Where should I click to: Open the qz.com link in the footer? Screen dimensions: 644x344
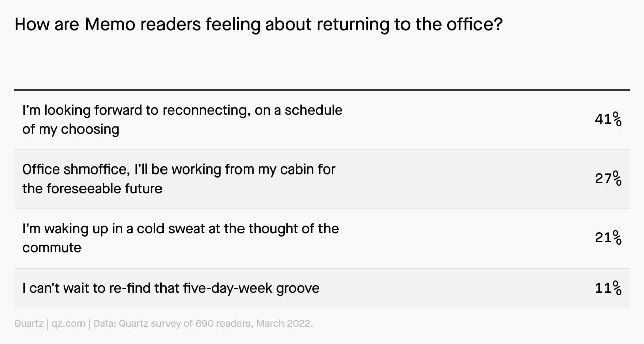click(68, 324)
